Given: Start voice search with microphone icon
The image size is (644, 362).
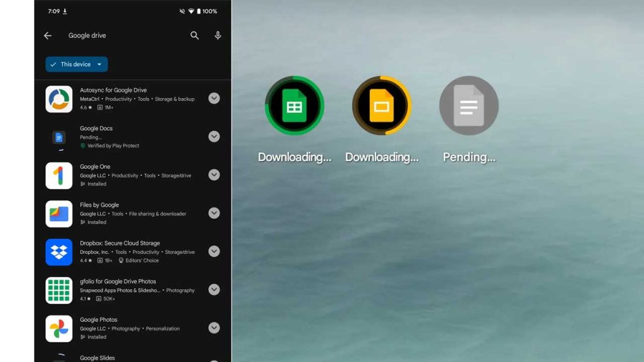Looking at the screenshot, I should (x=218, y=36).
